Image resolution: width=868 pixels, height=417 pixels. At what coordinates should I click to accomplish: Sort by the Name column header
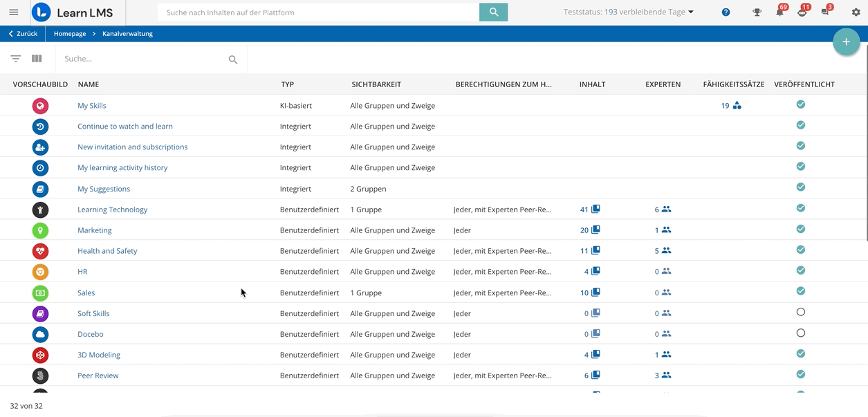[x=89, y=84]
